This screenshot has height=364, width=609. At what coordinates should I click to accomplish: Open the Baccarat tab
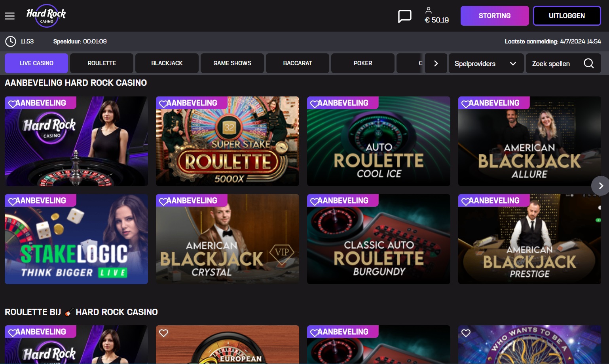coord(298,63)
